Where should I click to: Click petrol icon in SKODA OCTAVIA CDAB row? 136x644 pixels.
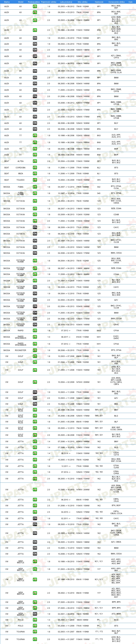point(35,214)
